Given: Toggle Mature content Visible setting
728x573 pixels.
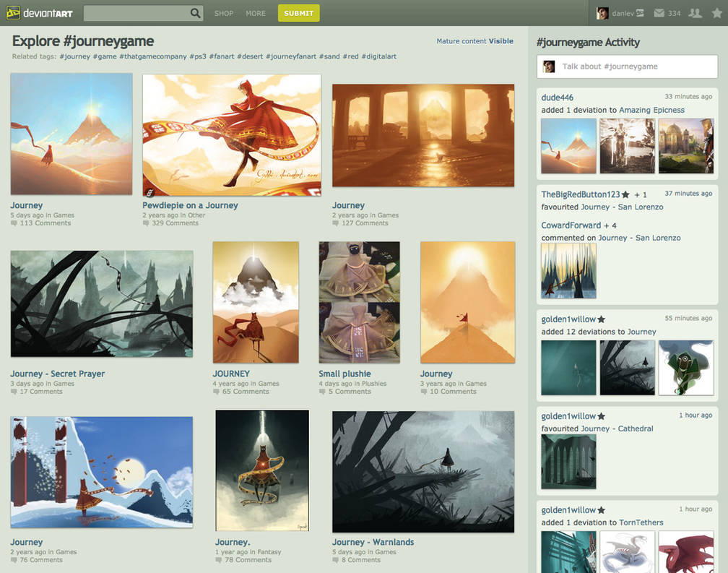Looking at the screenshot, I should [x=475, y=41].
